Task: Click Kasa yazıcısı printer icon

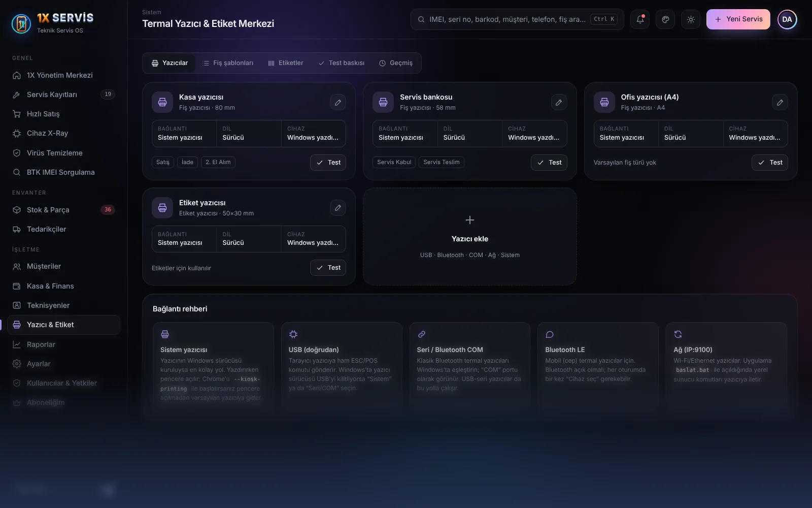Action: [162, 102]
